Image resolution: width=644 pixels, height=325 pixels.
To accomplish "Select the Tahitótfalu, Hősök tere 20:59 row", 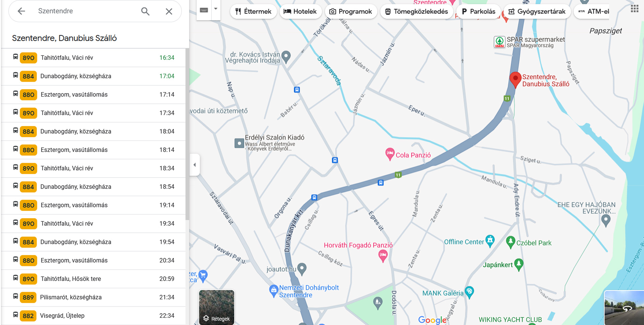I will point(93,279).
